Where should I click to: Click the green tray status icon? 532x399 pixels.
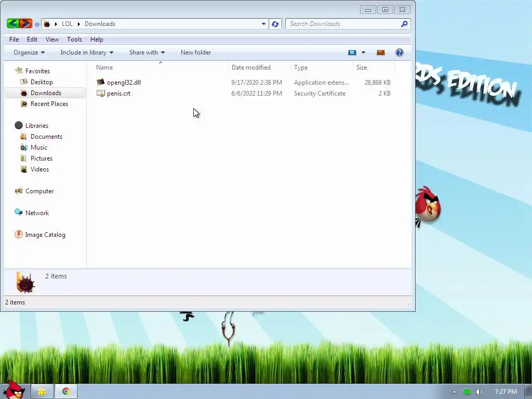point(467,392)
